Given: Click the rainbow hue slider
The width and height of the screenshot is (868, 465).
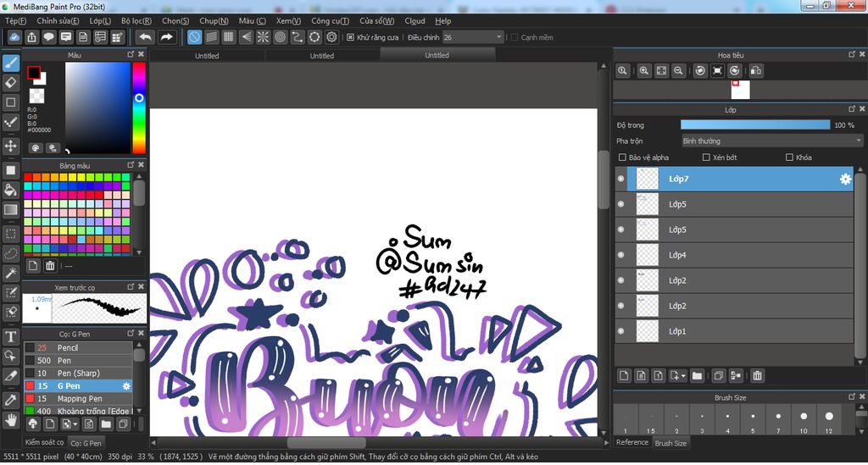Looking at the screenshot, I should point(138,108).
